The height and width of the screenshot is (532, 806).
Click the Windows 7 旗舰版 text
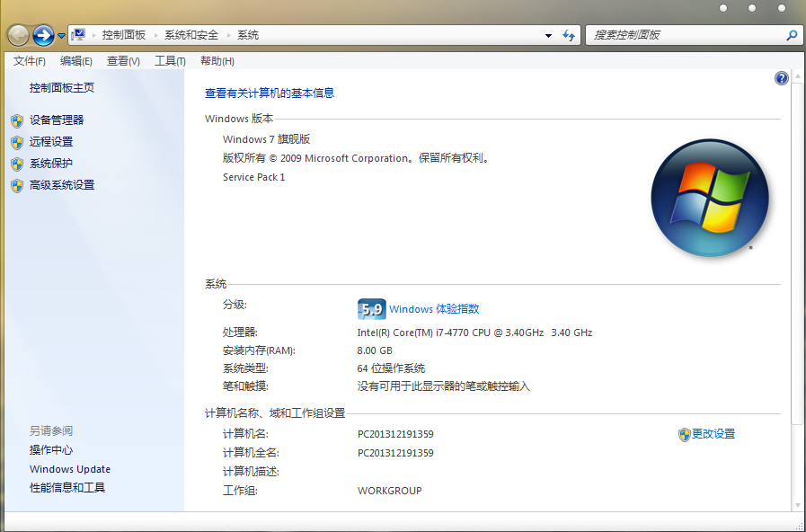click(x=266, y=139)
